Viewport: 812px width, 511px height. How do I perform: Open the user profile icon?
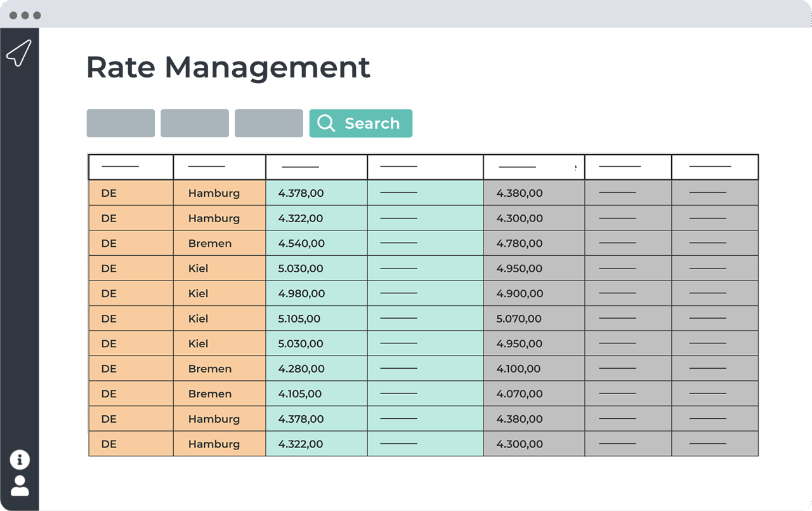tap(20, 486)
